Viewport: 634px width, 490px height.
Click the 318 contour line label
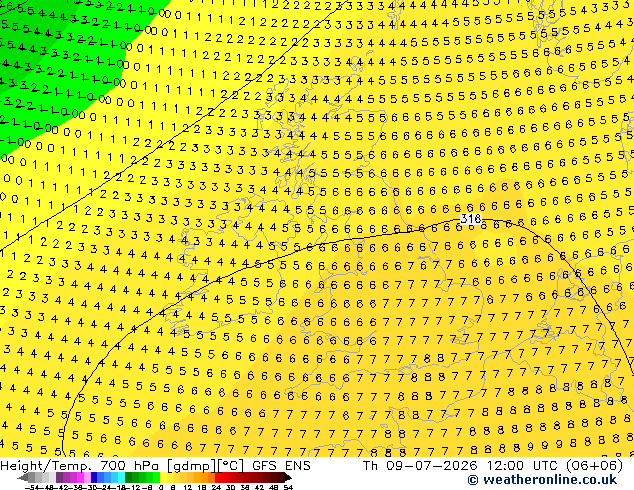(471, 219)
